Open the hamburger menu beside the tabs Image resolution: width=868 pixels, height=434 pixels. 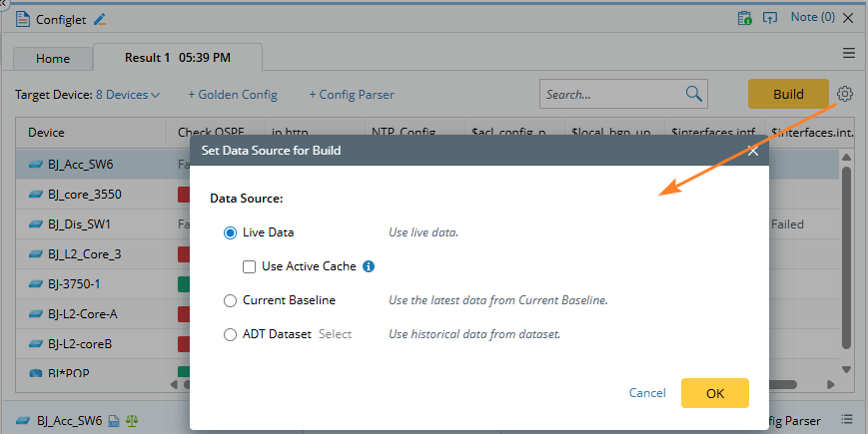pos(849,53)
